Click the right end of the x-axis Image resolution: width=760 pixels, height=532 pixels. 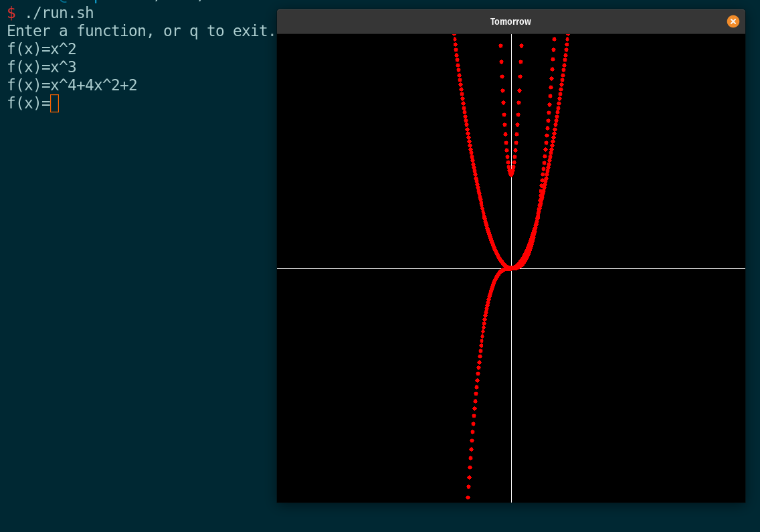pos(739,268)
